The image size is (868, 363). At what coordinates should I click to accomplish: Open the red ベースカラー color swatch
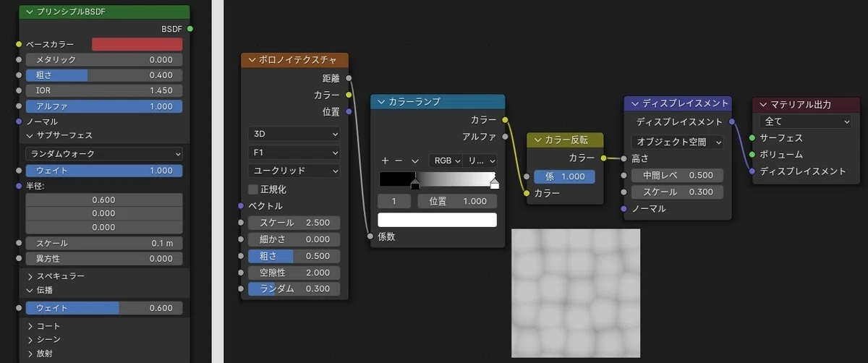(x=137, y=44)
